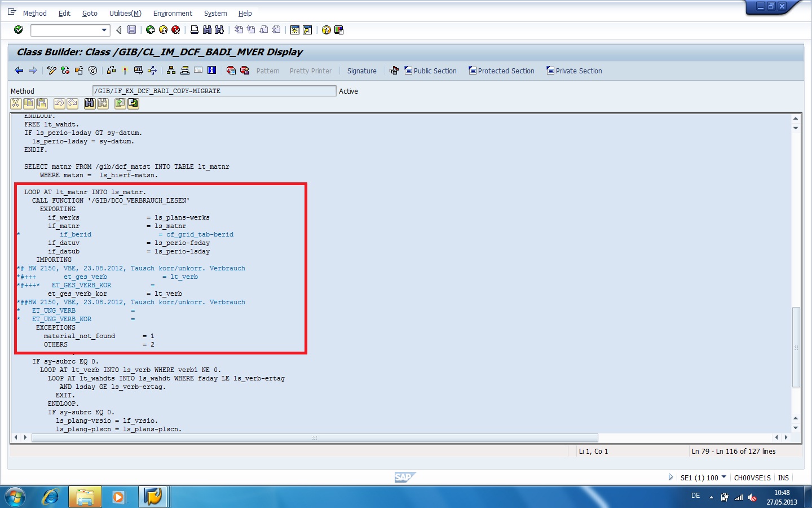
Task: Open the Private Section
Action: [x=574, y=71]
